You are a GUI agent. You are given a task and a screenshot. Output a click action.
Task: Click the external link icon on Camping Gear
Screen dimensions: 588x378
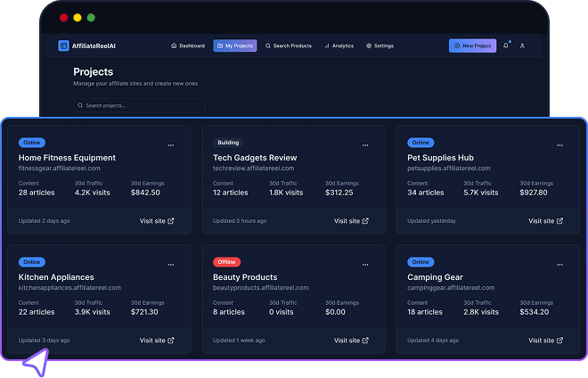[x=559, y=341]
